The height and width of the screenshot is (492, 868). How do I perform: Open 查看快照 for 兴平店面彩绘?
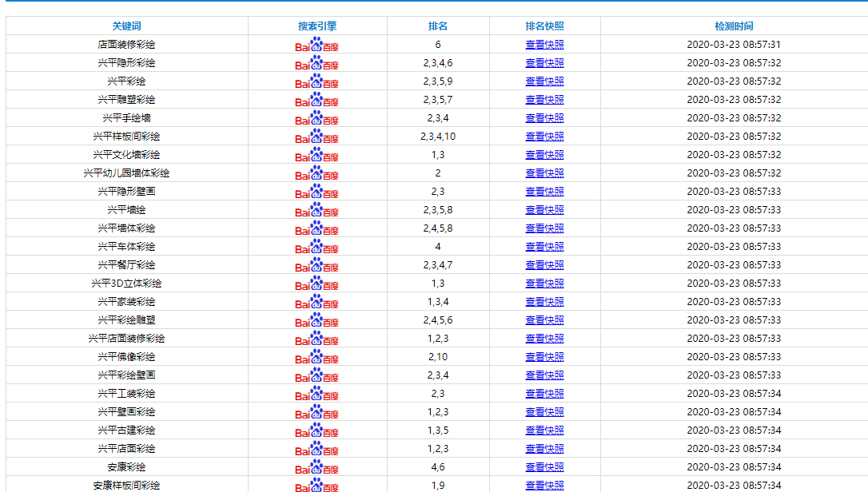(x=545, y=448)
